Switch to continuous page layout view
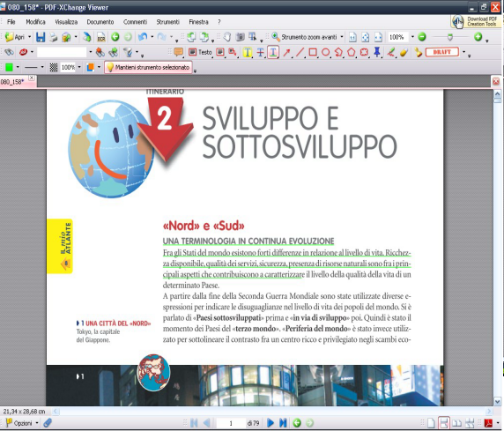Screen dimensions: 504x431 pyautogui.click(x=444, y=423)
